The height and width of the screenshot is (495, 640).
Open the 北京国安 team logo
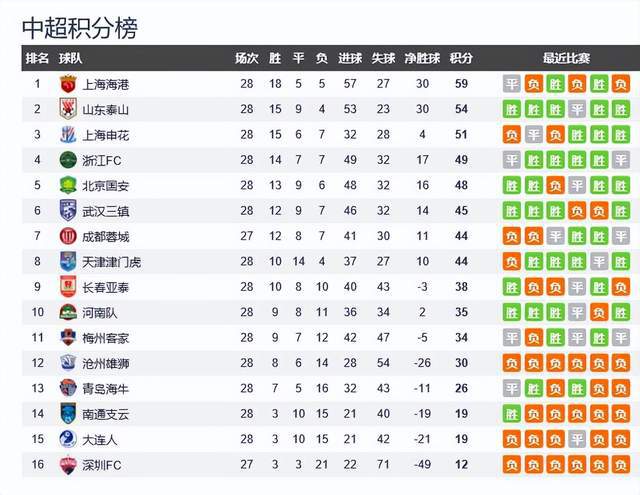[68, 185]
